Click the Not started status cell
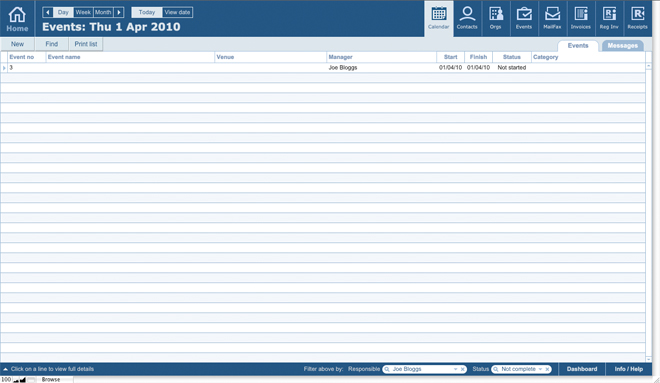 click(511, 67)
